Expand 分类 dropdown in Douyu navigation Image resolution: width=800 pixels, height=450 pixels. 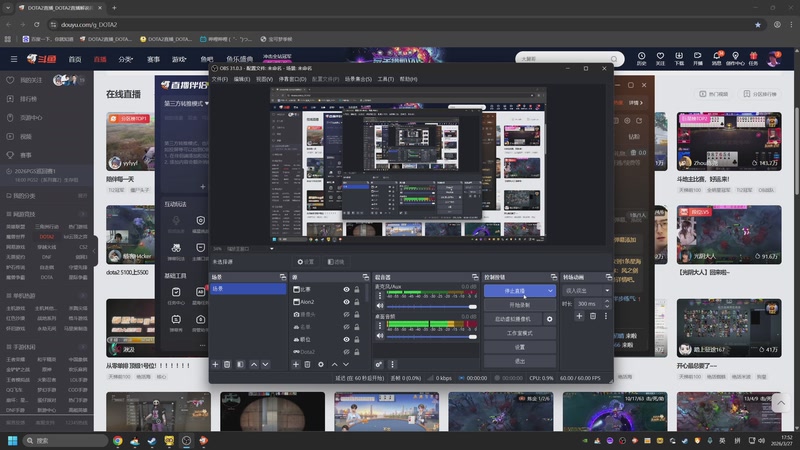pyautogui.click(x=126, y=59)
